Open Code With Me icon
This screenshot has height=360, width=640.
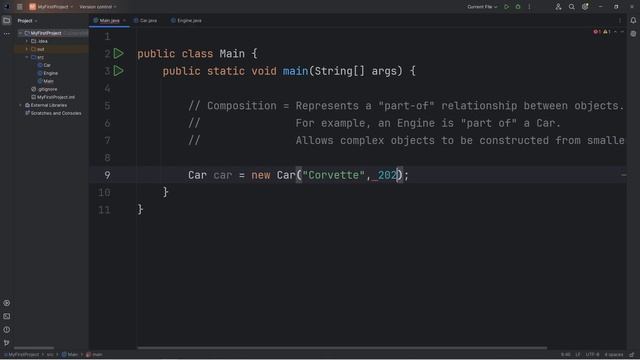pyautogui.click(x=558, y=7)
